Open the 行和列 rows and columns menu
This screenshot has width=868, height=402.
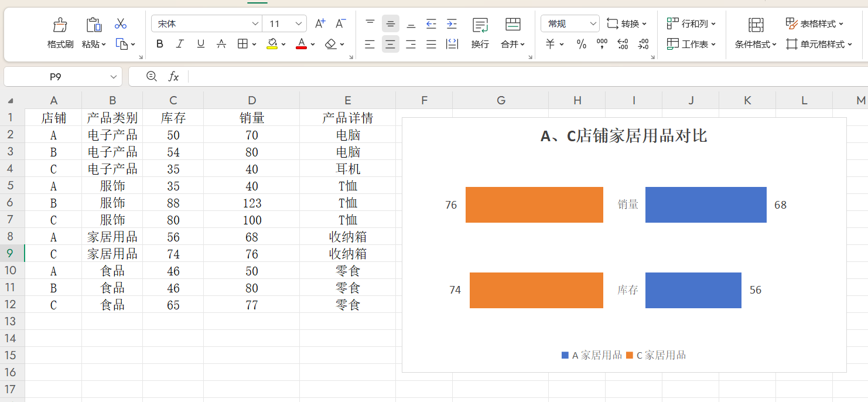coord(692,23)
